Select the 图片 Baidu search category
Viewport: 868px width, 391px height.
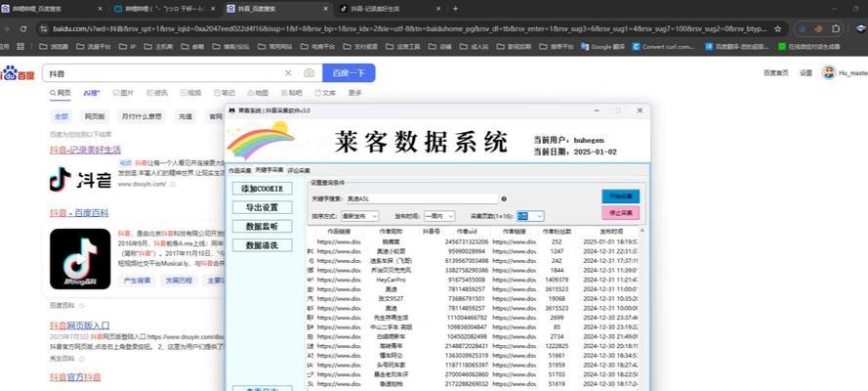pos(123,93)
